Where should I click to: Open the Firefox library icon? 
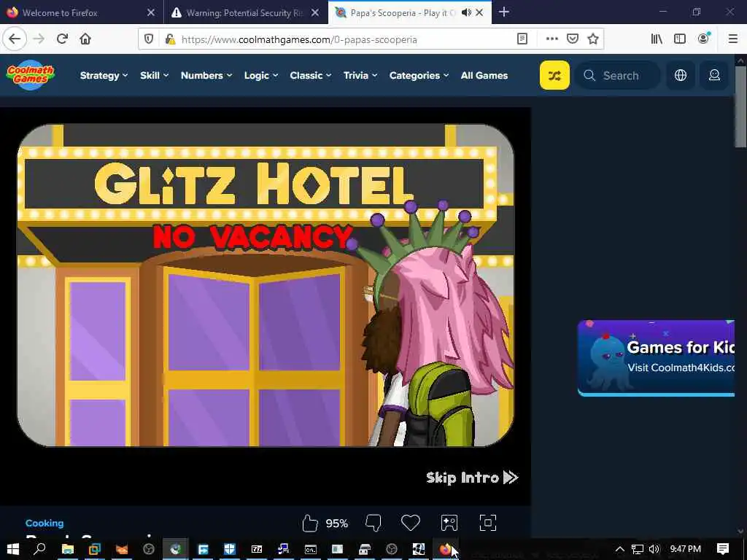[x=657, y=39]
